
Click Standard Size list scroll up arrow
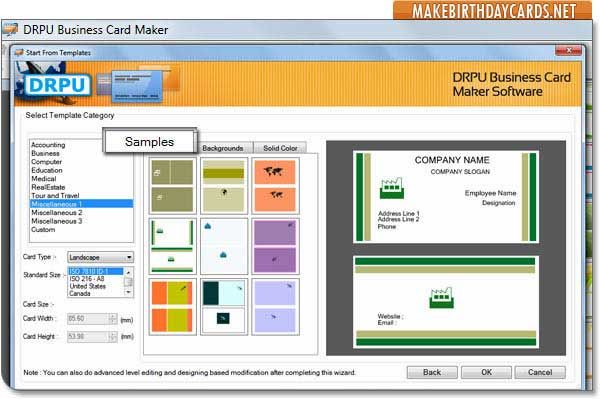[129, 272]
